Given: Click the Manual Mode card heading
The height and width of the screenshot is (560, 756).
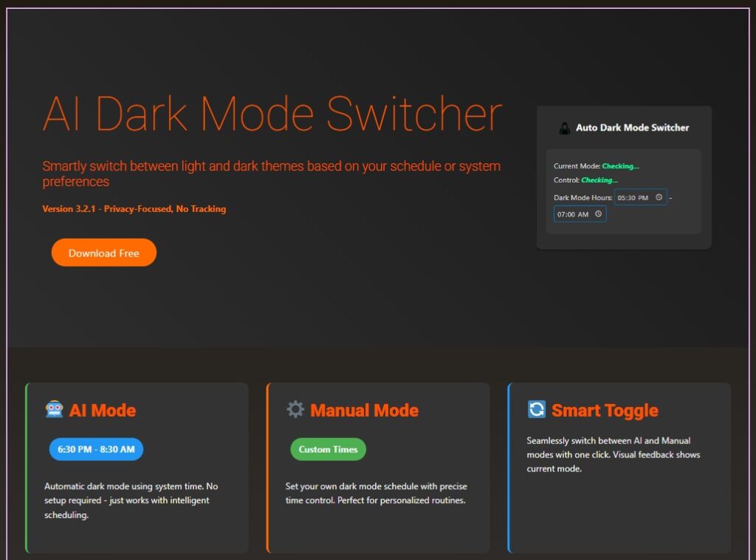Looking at the screenshot, I should point(364,411).
